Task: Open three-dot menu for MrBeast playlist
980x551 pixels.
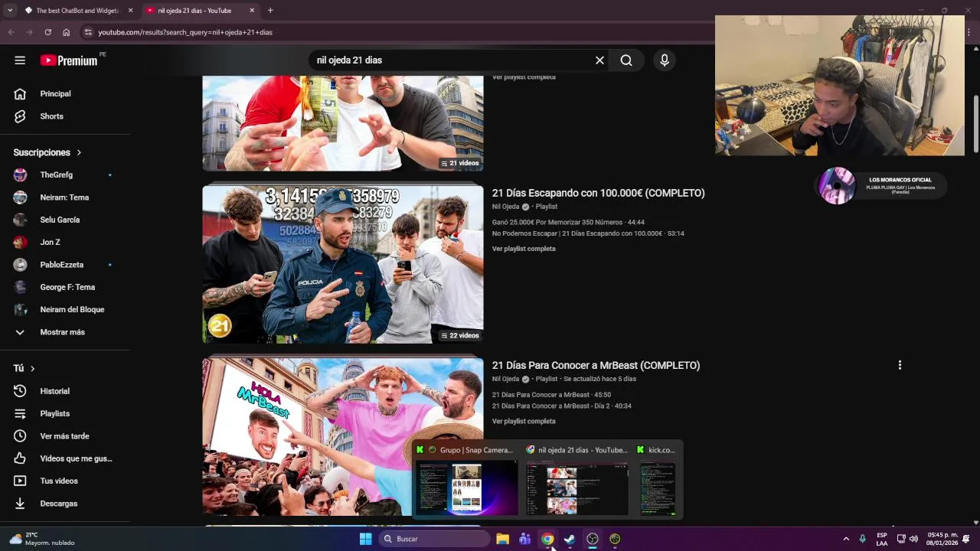Action: tap(900, 365)
